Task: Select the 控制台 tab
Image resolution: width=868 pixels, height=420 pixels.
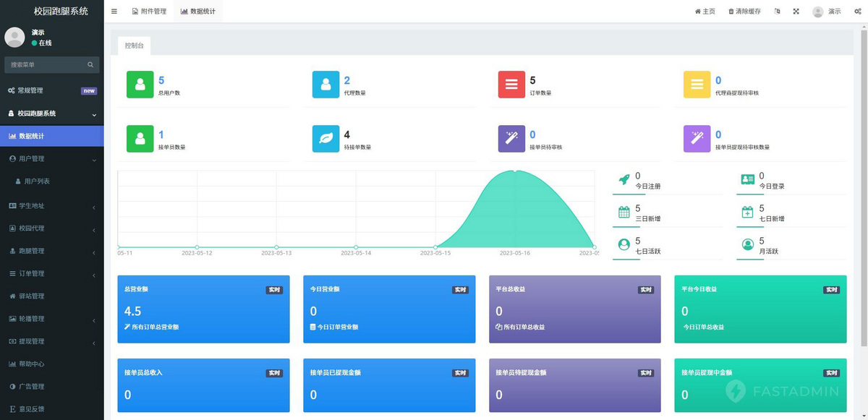Action: click(134, 46)
